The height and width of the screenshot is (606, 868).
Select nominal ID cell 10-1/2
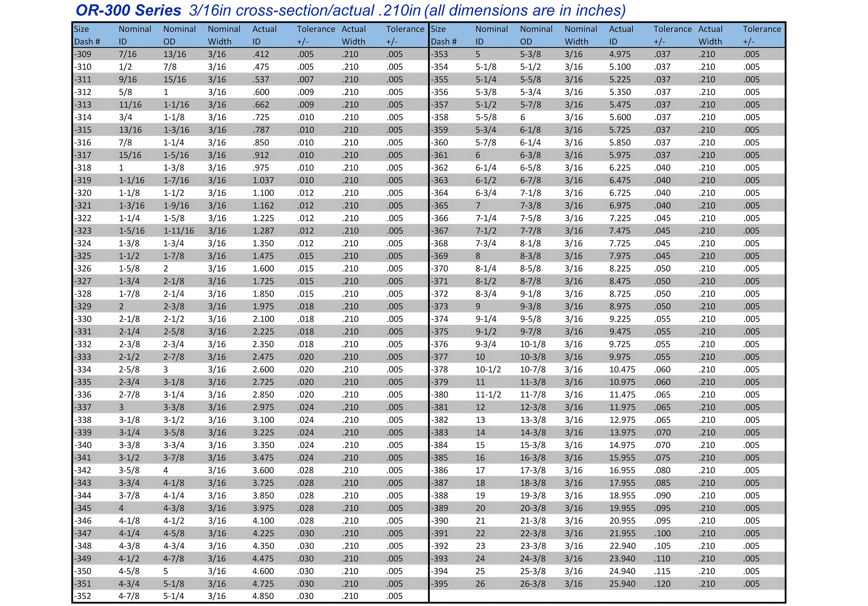pos(488,370)
